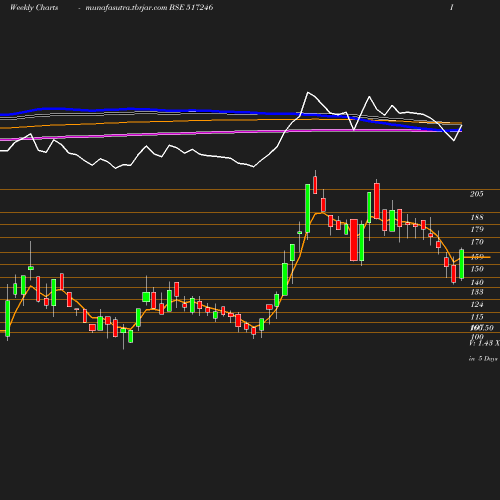Image resolution: width=500 pixels, height=500 pixels.
Task: Select the 188 price level label
Action: click(477, 217)
